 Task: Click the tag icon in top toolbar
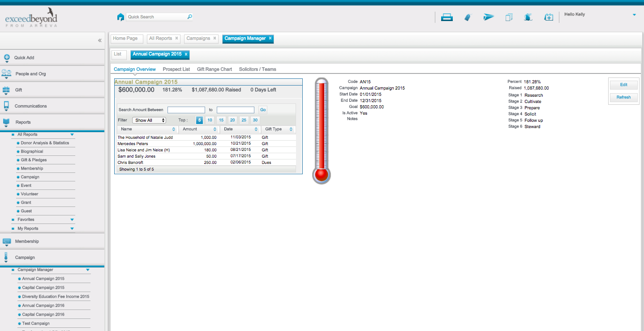click(x=468, y=17)
